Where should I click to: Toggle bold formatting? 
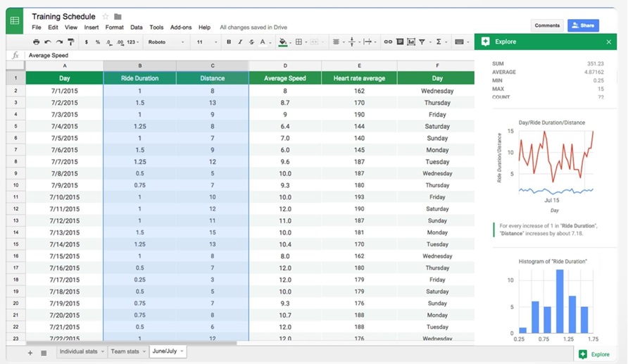pyautogui.click(x=229, y=42)
